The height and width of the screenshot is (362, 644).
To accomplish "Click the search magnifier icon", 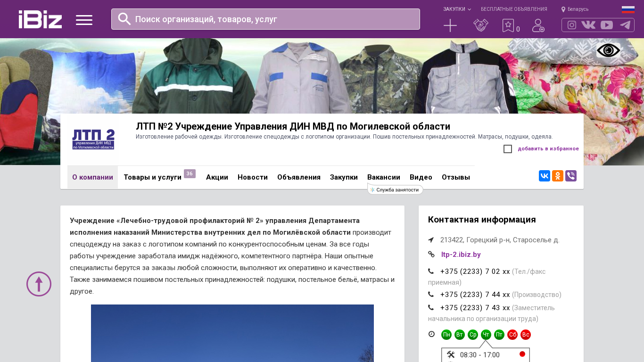I will [x=124, y=19].
